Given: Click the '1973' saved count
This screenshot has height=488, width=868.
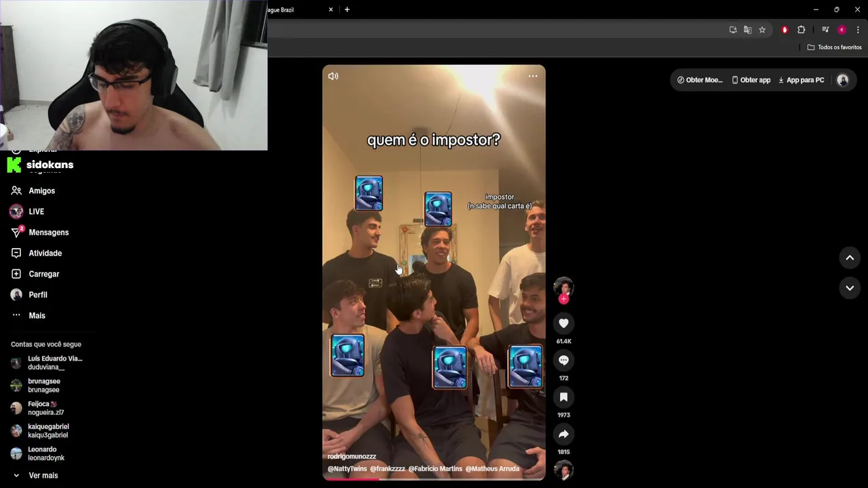Looking at the screenshot, I should [x=564, y=415].
